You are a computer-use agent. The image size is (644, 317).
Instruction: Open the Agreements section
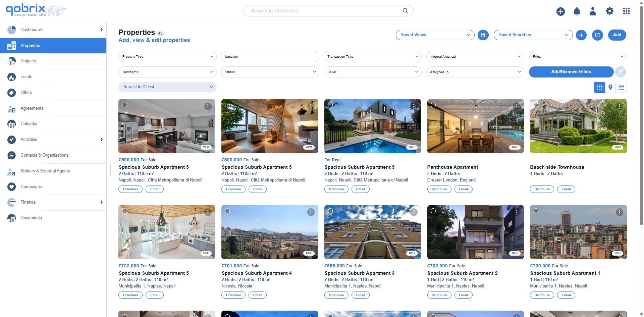(32, 108)
